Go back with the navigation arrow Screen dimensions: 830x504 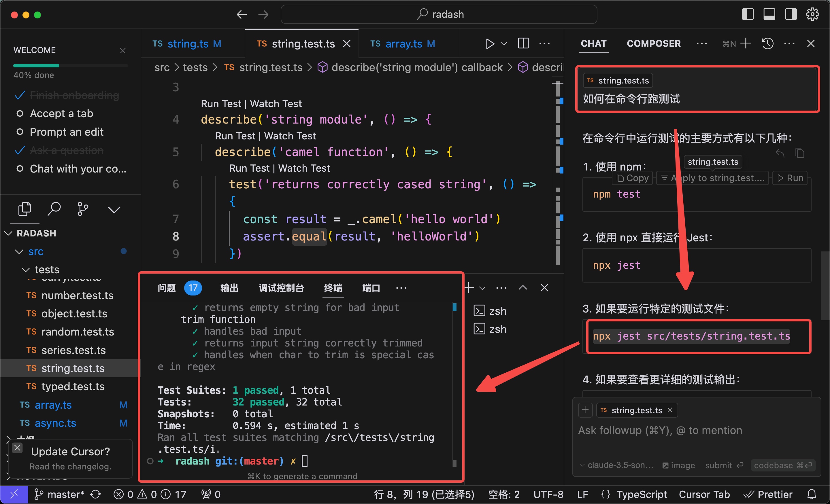[242, 14]
